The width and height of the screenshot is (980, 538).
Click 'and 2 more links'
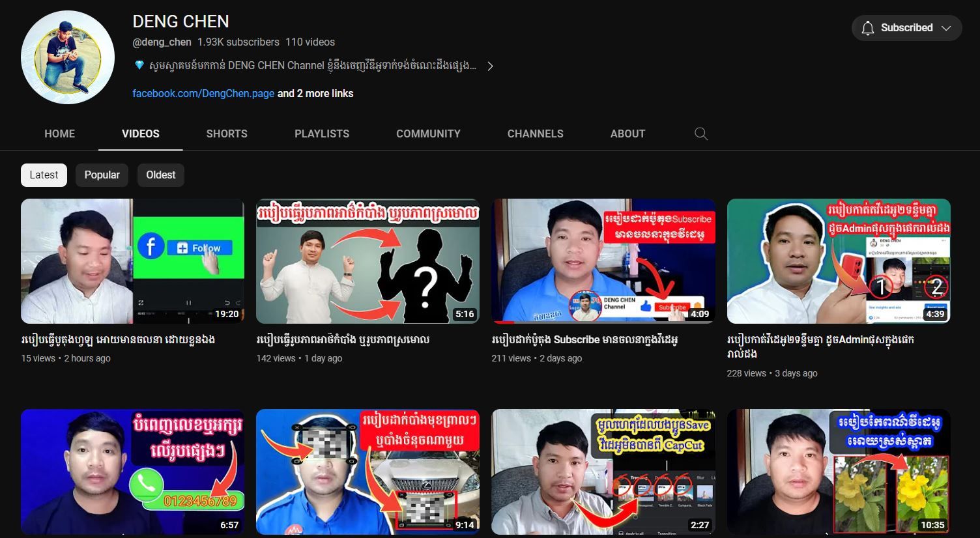(x=315, y=93)
